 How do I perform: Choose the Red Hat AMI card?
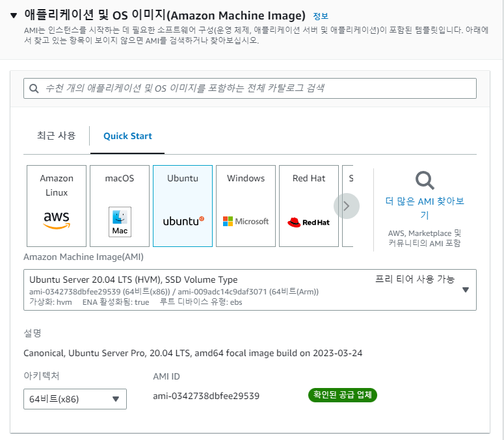tap(309, 206)
